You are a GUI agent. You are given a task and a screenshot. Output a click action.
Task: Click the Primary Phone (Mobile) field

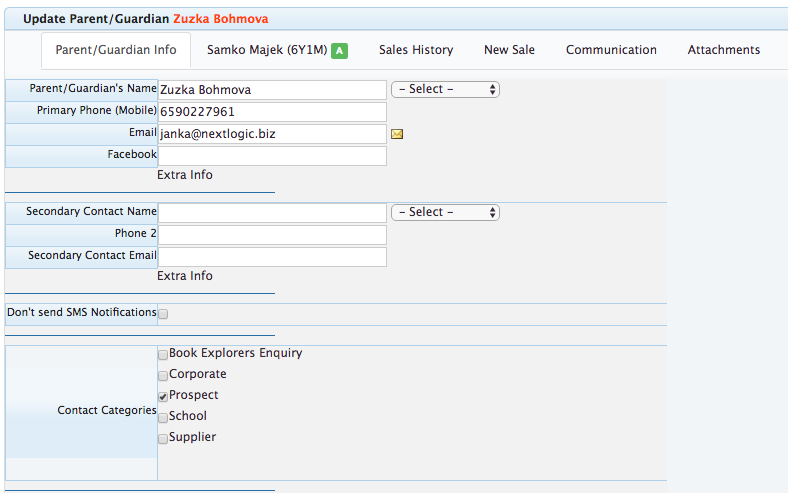point(272,112)
